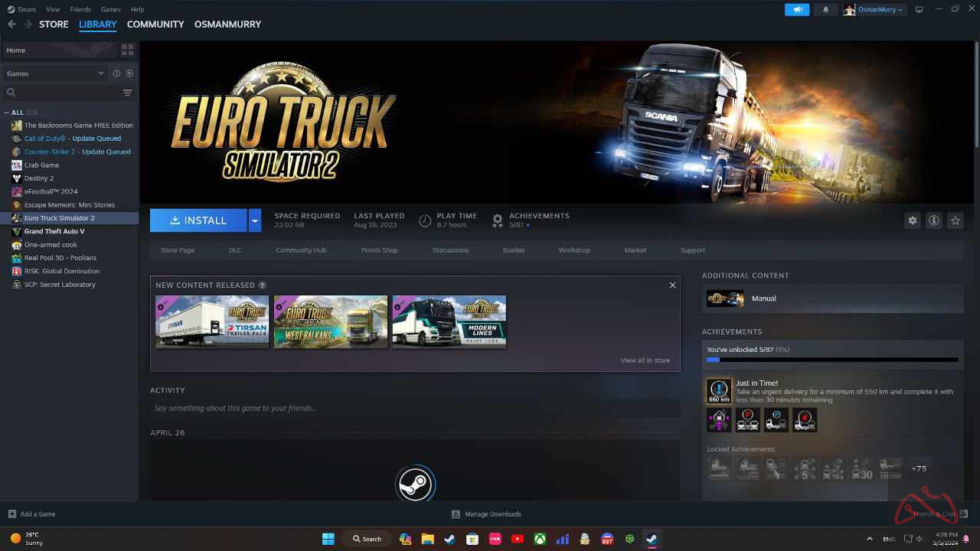Expand the Games collection dropdown

[100, 73]
